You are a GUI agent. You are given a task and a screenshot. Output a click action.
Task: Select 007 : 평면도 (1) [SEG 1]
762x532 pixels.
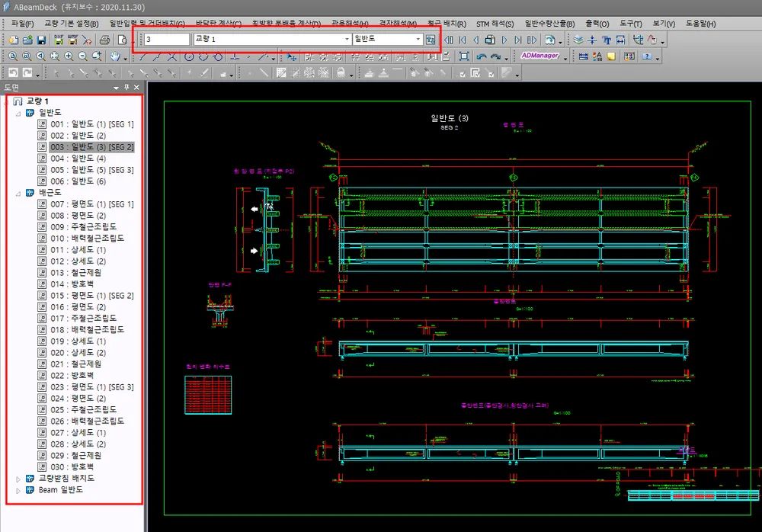[92, 204]
